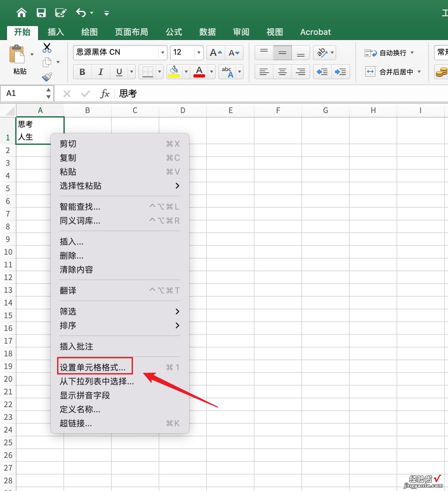Click the Format Painter brush icon

pyautogui.click(x=47, y=77)
